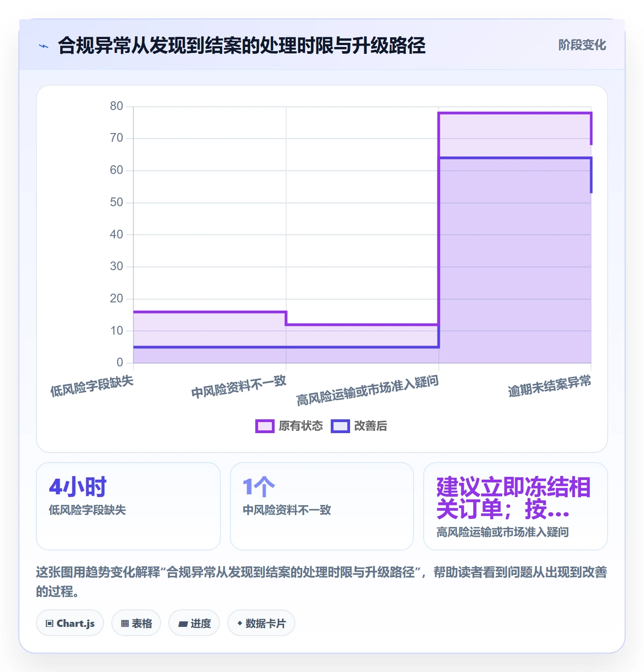Image resolution: width=644 pixels, height=672 pixels.
Task: Click the lightning icon beside the title
Action: pos(44,46)
